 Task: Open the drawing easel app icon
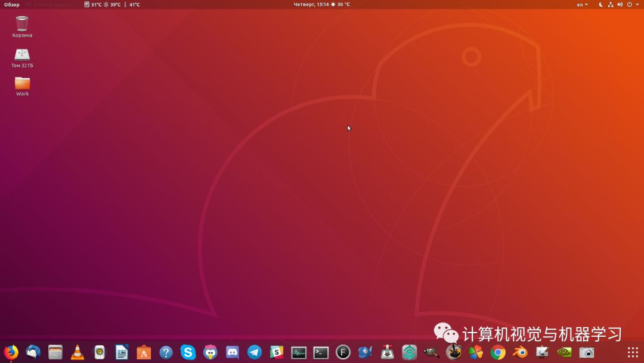tap(542, 352)
